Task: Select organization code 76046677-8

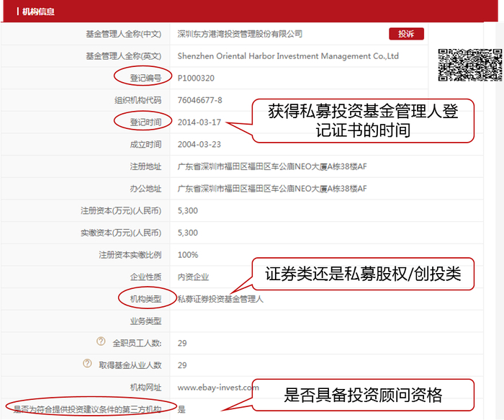Action: 199,100
